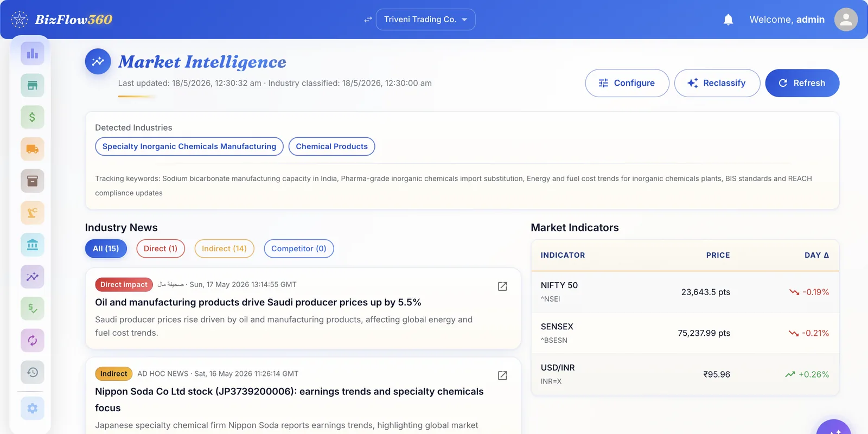Open the dollar with checkmark sidebar icon
The height and width of the screenshot is (434, 868).
point(33,308)
